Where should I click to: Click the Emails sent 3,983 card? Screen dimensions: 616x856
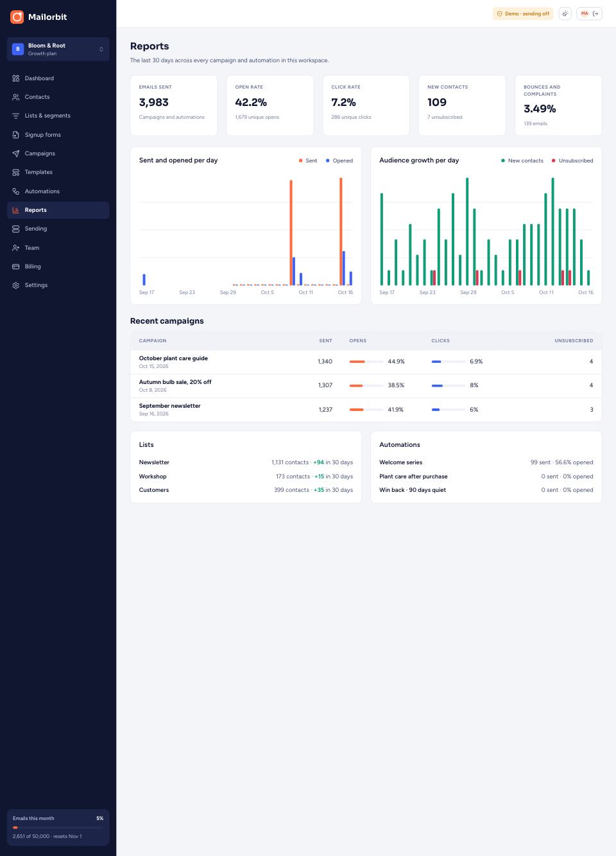tap(173, 105)
